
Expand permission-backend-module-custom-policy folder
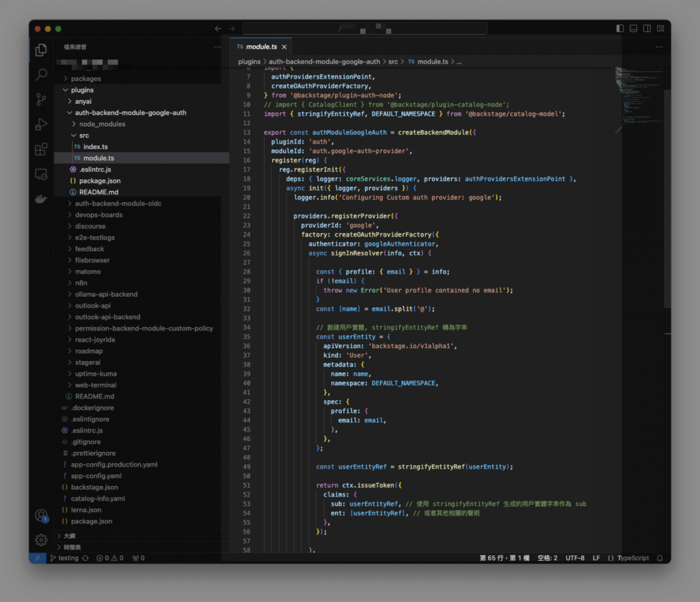pyautogui.click(x=142, y=328)
